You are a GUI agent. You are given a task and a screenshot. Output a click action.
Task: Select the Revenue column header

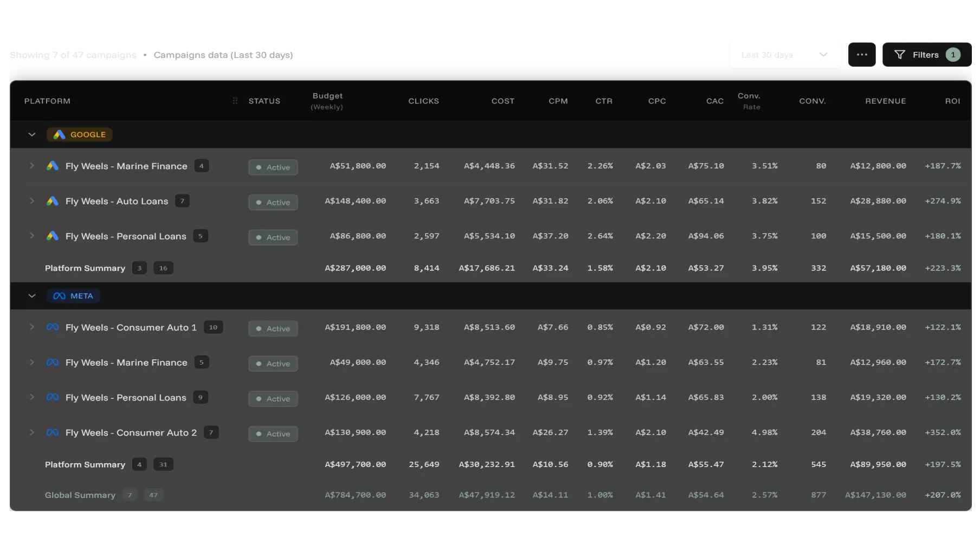[886, 101]
